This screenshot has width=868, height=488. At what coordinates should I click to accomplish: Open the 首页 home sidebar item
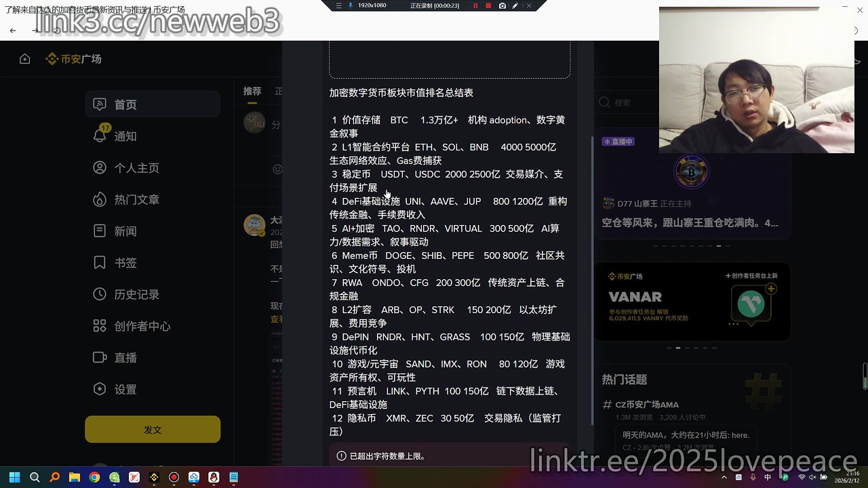tap(153, 104)
